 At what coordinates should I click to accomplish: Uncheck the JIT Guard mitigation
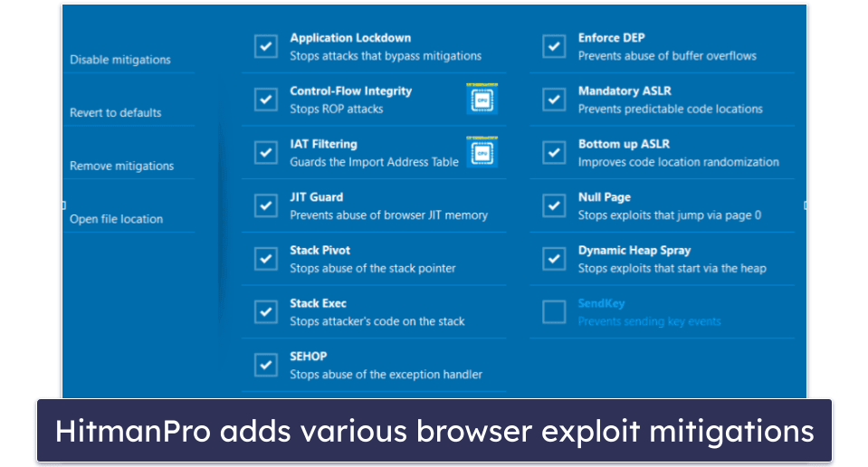click(x=266, y=205)
